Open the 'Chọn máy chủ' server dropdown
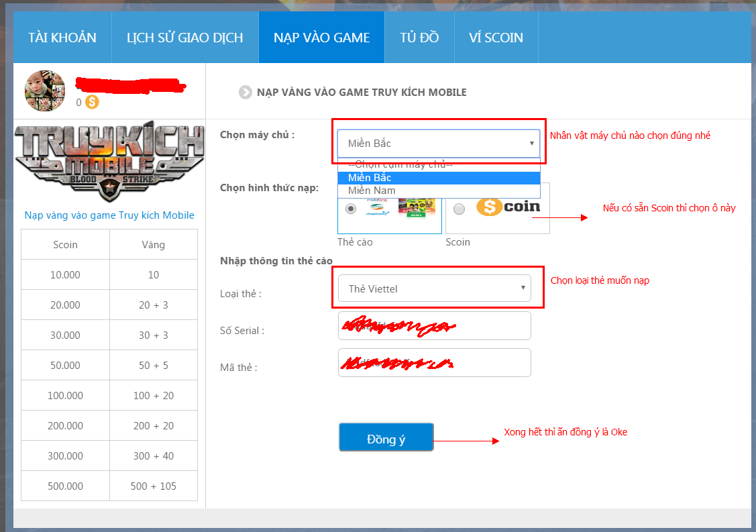This screenshot has height=532, width=756. (x=438, y=144)
